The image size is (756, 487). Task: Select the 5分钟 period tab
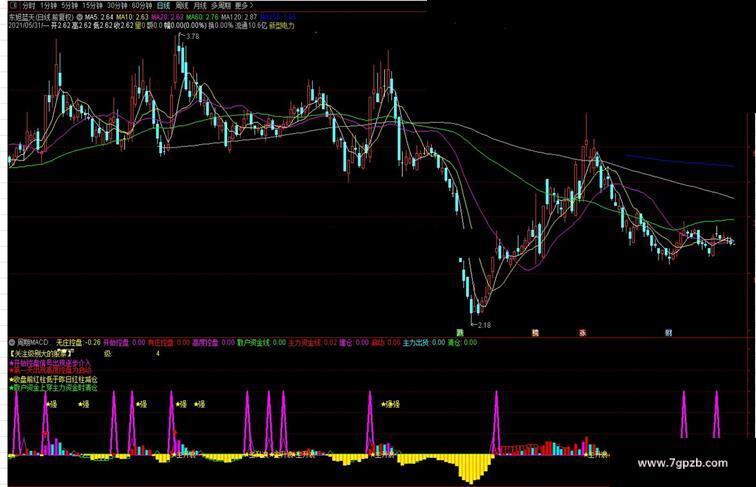[69, 6]
